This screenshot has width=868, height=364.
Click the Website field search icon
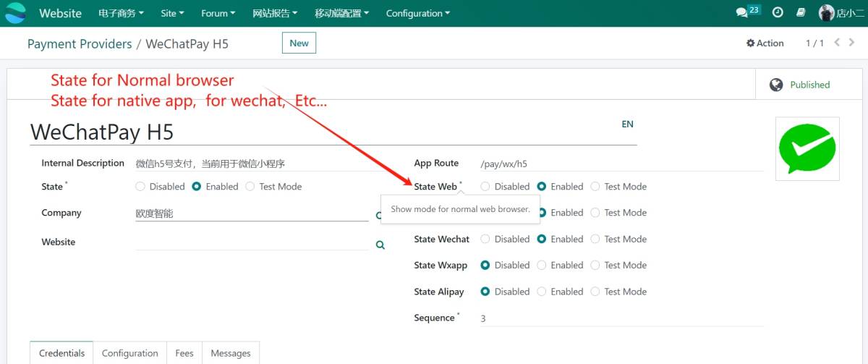click(380, 245)
